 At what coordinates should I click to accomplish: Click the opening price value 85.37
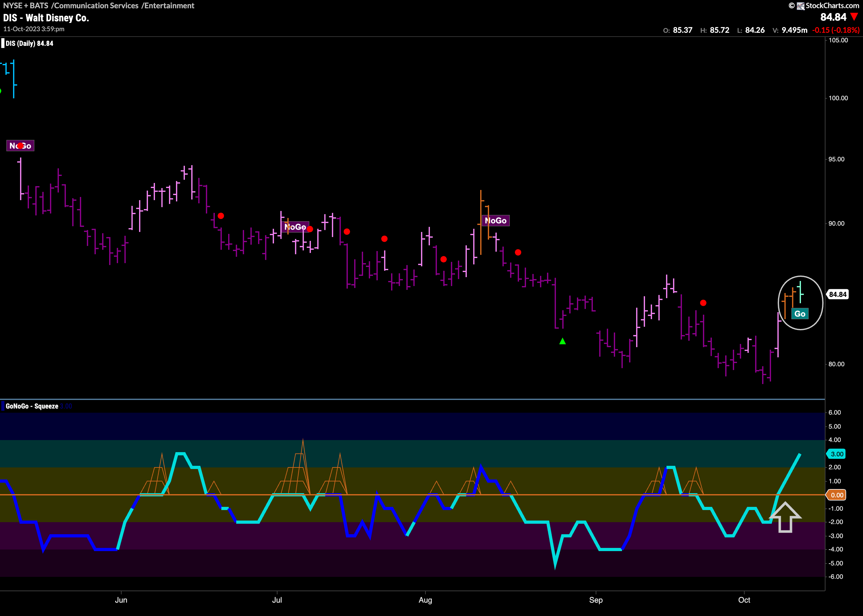[x=683, y=30]
